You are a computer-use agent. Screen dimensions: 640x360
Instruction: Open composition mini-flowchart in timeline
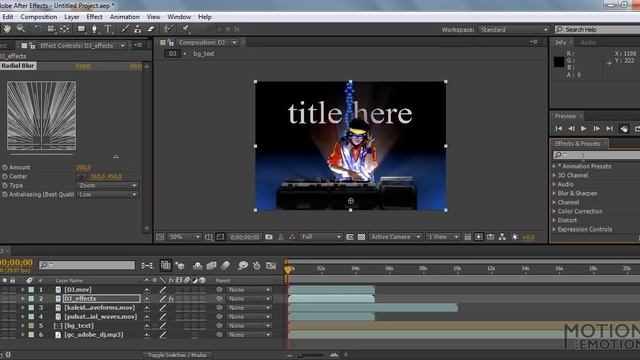147,266
